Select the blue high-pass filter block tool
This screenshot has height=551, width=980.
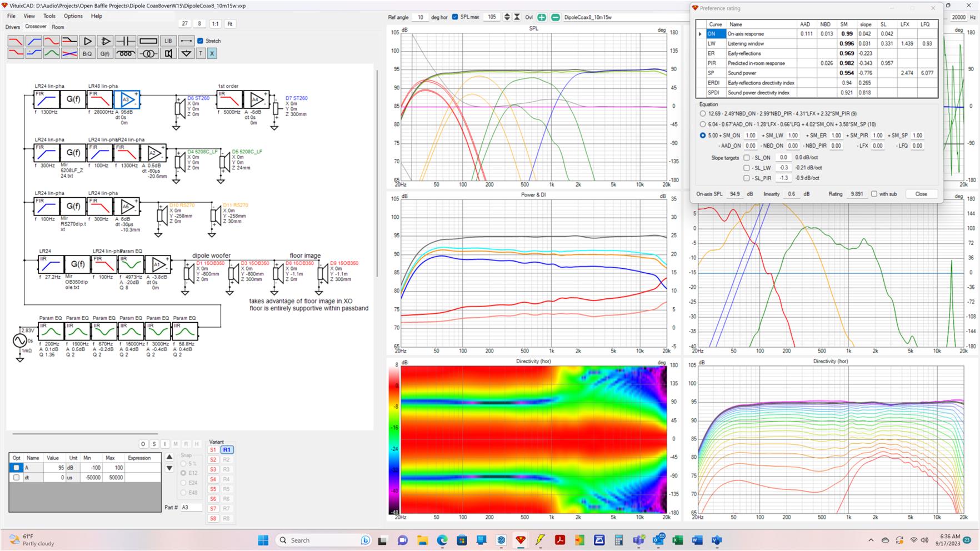coord(34,41)
